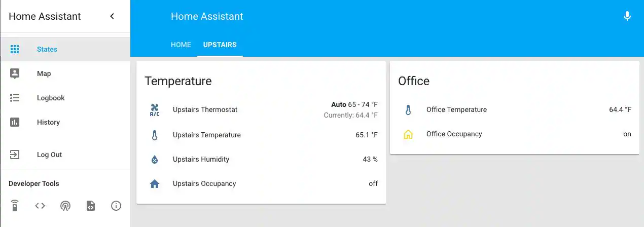Collapse the sidebar with the chevron arrow
Viewport: 644px width, 227px height.
[x=112, y=16]
